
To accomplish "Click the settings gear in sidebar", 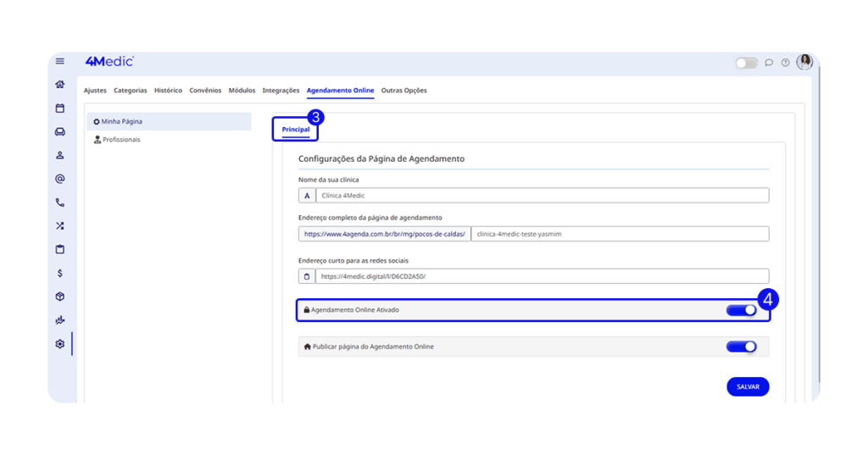I will pyautogui.click(x=60, y=344).
